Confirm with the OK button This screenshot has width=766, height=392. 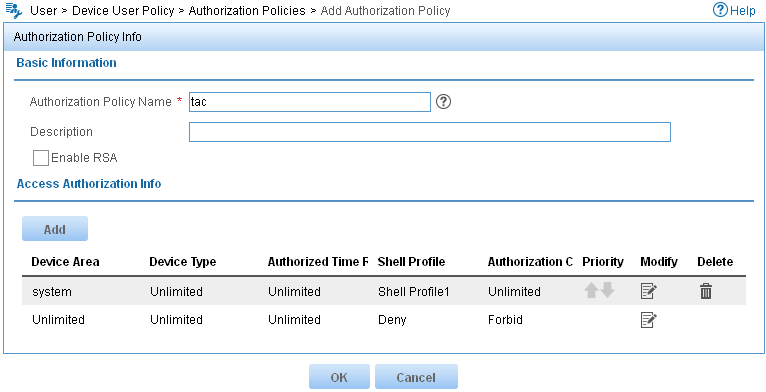tap(339, 377)
